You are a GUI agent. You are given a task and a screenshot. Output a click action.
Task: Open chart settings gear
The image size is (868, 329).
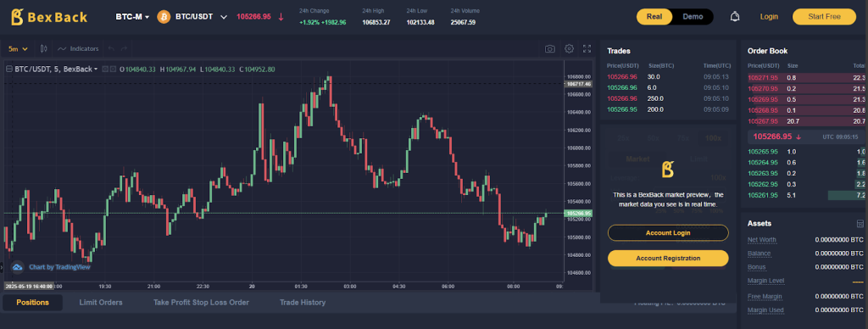tap(569, 48)
